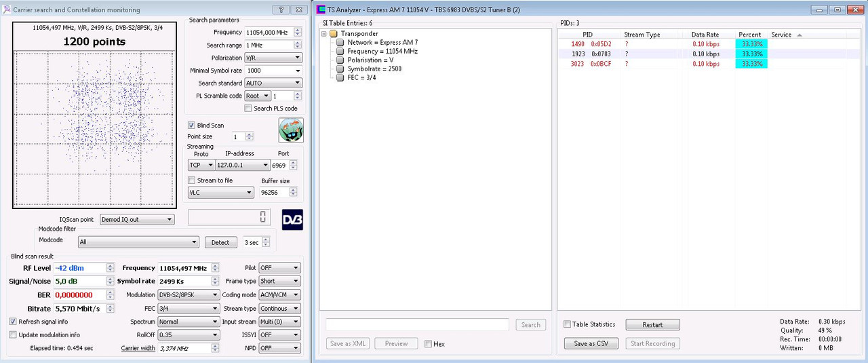Uncheck the Blind Scan checkbox

[x=191, y=125]
